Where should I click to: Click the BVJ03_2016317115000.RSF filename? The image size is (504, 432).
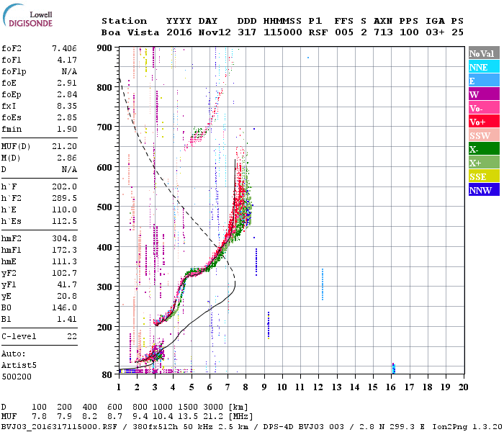[60, 427]
